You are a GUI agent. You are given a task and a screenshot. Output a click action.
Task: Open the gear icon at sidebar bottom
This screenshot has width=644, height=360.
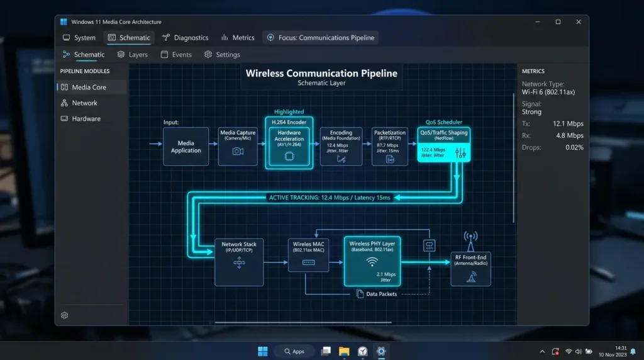(x=65, y=315)
